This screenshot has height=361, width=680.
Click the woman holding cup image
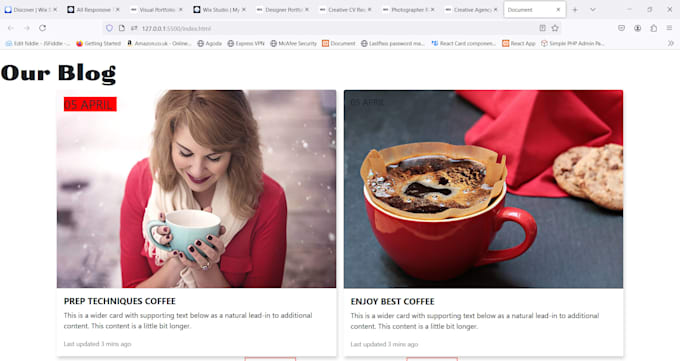pyautogui.click(x=196, y=189)
